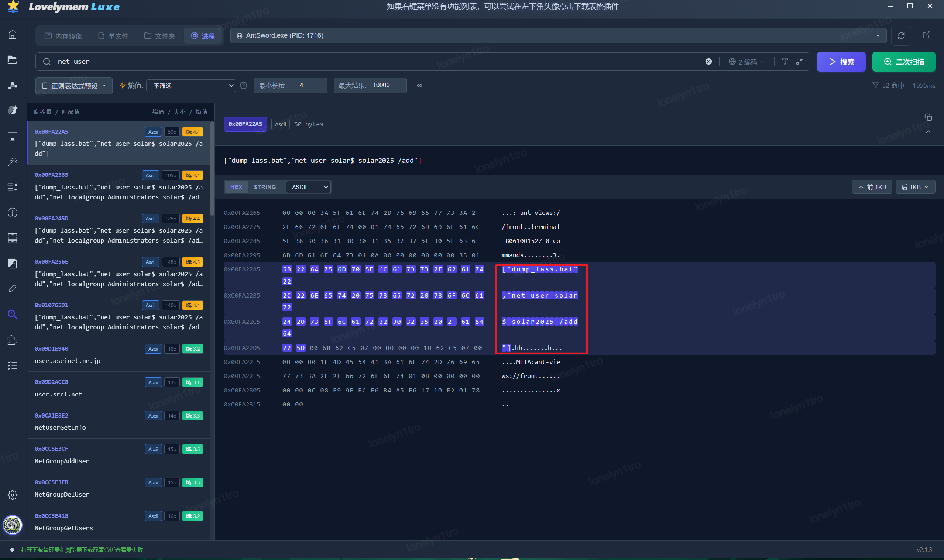Select result at offset 0x00FA2365

point(119,186)
